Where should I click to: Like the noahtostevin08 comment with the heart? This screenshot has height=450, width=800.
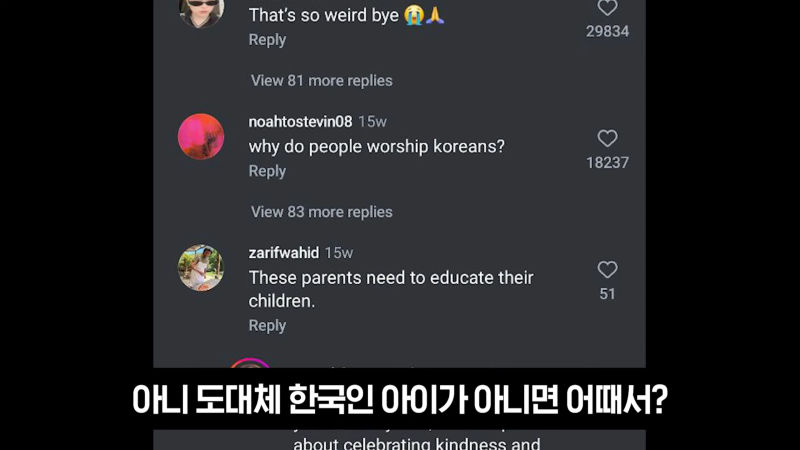[607, 138]
